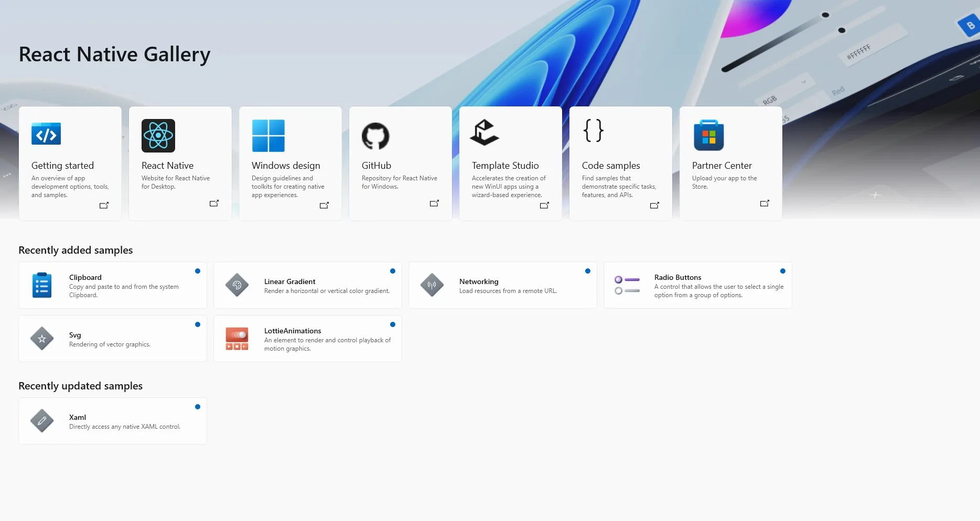Click the Svg sample star icon
The width and height of the screenshot is (980, 521).
[x=42, y=339]
